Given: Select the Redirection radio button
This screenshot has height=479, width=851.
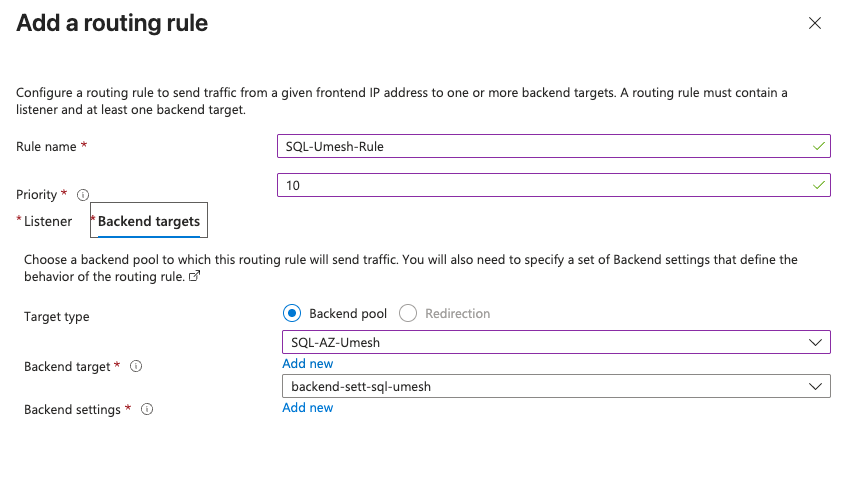Looking at the screenshot, I should pyautogui.click(x=408, y=313).
